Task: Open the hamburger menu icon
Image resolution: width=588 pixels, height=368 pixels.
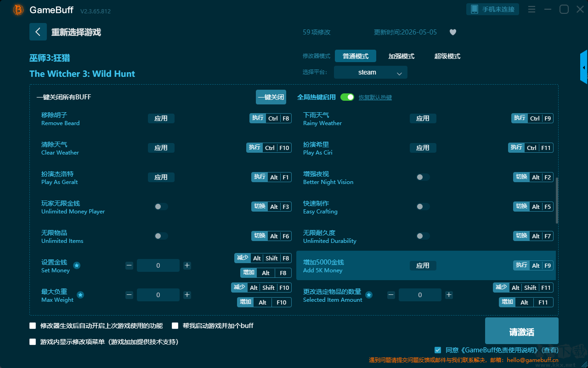Action: (531, 9)
